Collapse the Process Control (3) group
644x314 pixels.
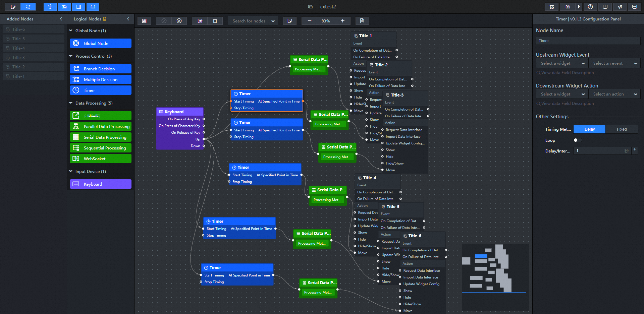point(71,56)
